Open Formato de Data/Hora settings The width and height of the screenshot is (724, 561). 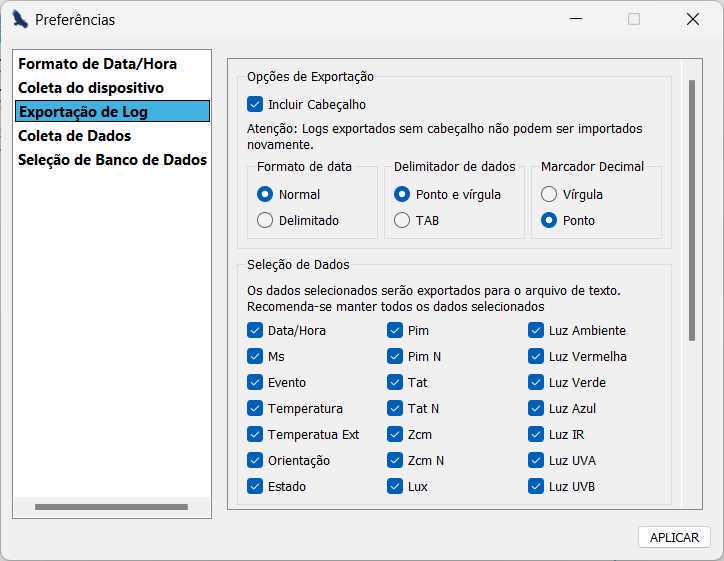pyautogui.click(x=97, y=64)
